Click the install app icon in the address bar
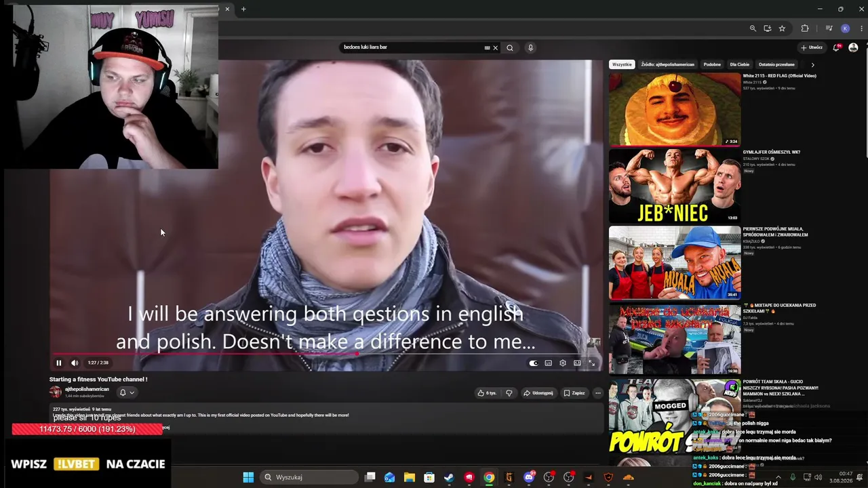The width and height of the screenshot is (868, 488). pyautogui.click(x=767, y=28)
